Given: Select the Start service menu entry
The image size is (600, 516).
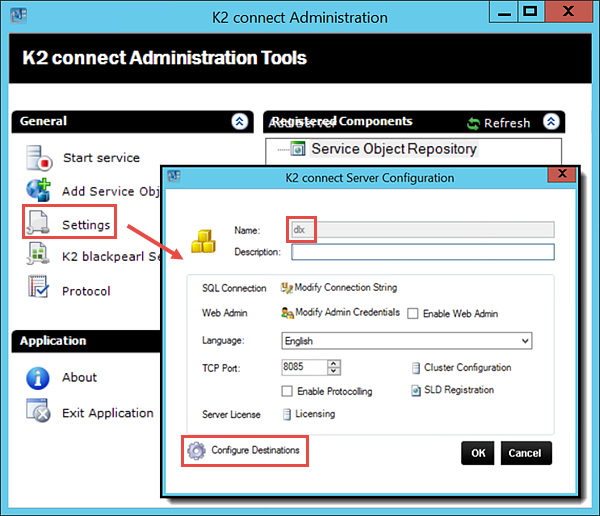Looking at the screenshot, I should click(x=101, y=158).
